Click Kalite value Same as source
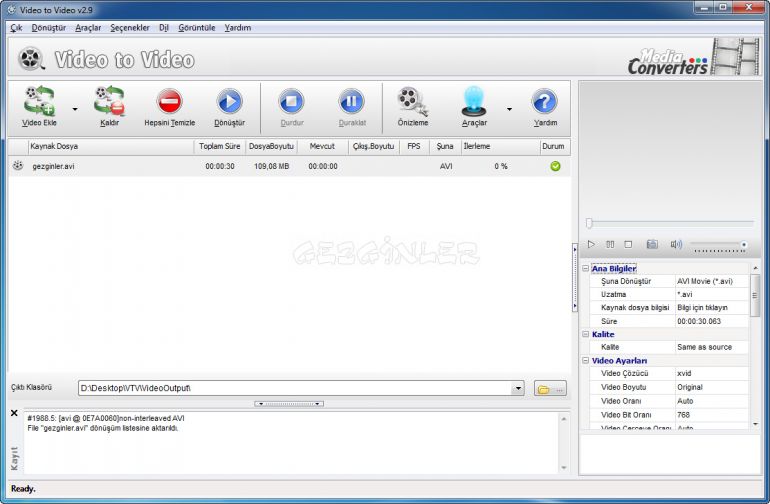This screenshot has width=770, height=504. pyautogui.click(x=712, y=347)
